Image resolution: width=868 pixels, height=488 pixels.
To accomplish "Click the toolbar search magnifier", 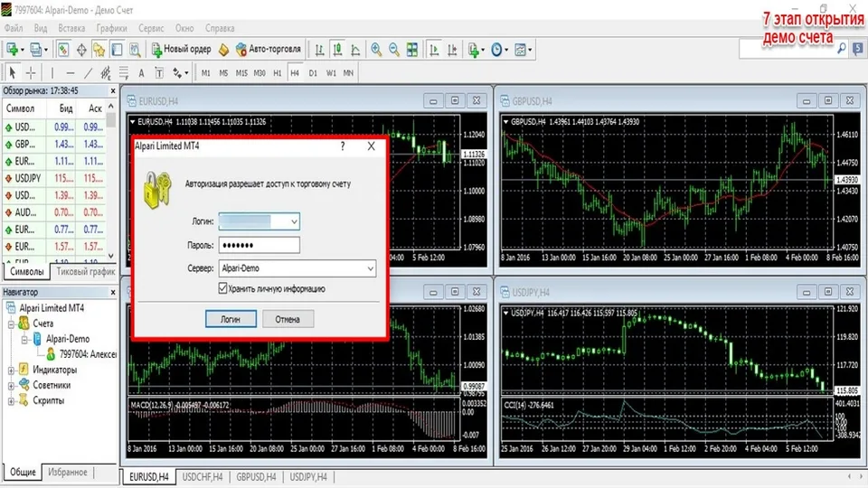I will pyautogui.click(x=842, y=49).
